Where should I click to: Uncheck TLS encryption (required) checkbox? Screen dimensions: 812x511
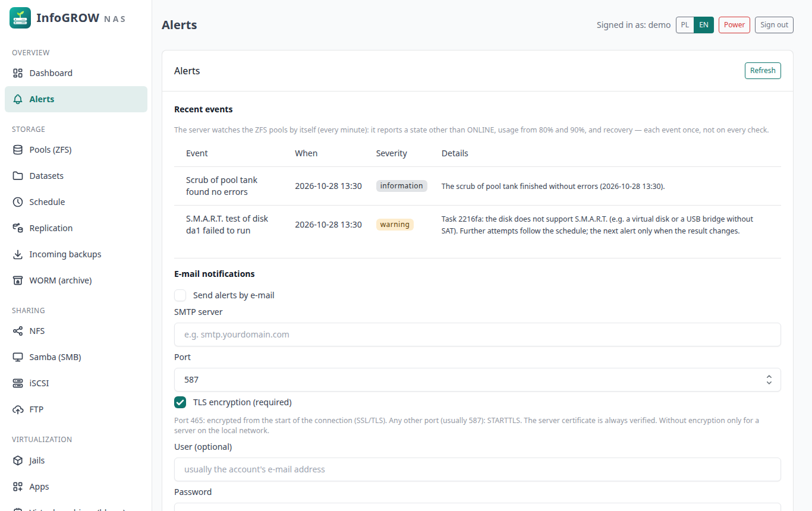coord(180,402)
